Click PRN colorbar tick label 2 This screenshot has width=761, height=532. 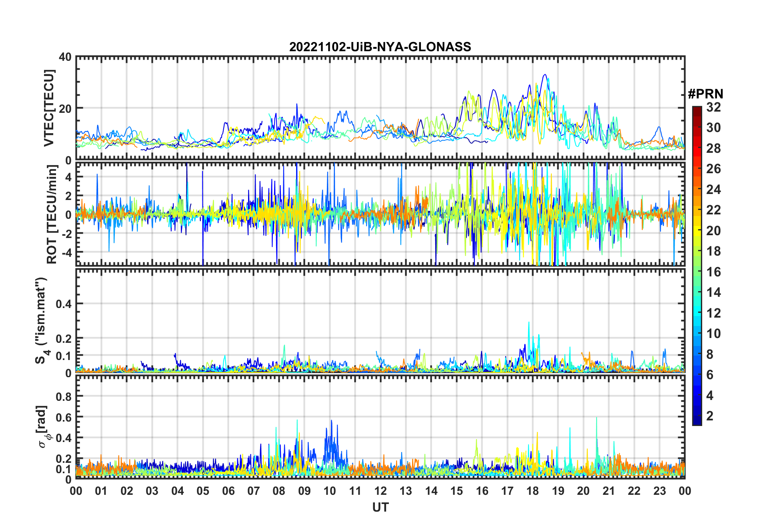710,416
